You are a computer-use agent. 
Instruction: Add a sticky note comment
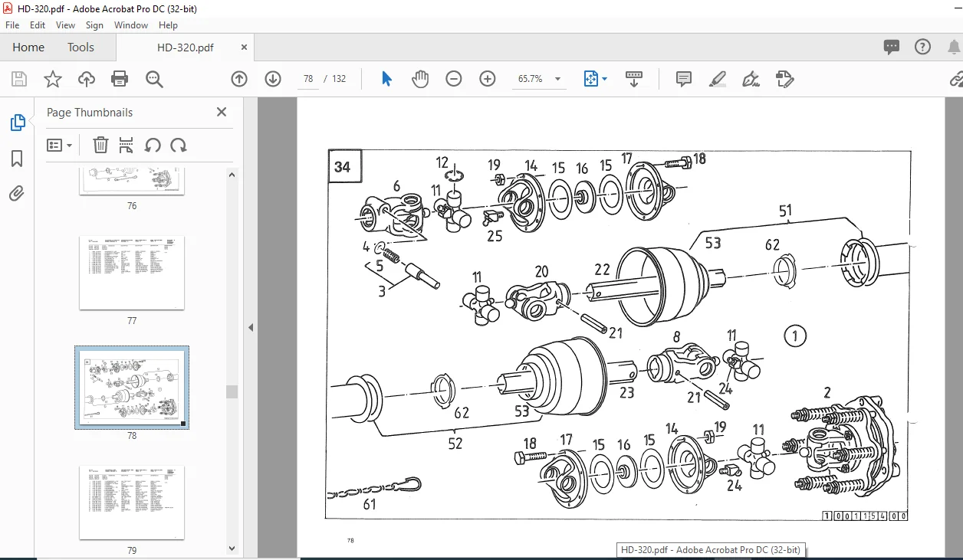[684, 79]
